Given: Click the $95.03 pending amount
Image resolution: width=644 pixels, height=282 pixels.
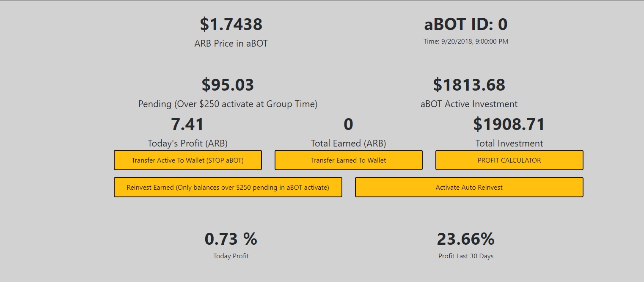Looking at the screenshot, I should [228, 85].
